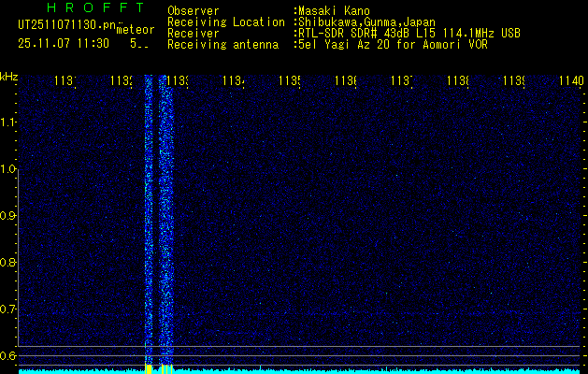The width and height of the screenshot is (588, 374).
Task: Click the 0.6 frequency axis label
Action: pos(7,355)
